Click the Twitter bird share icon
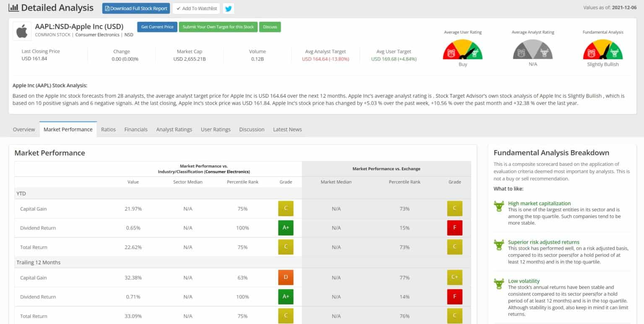Viewport: 644px width, 324px height. tap(229, 8)
